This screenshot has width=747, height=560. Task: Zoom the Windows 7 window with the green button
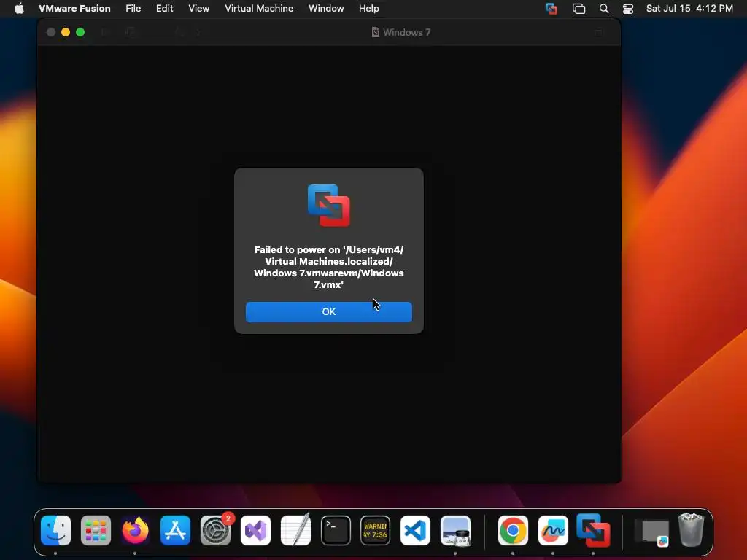pyautogui.click(x=80, y=32)
